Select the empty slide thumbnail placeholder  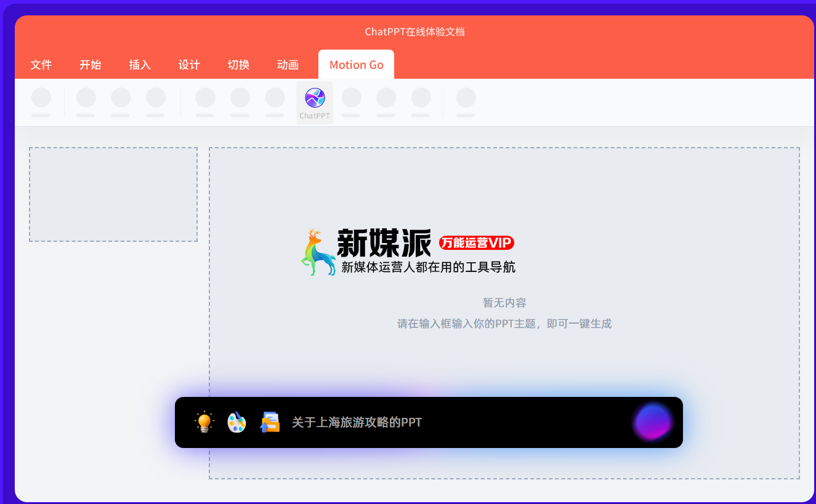coord(113,194)
